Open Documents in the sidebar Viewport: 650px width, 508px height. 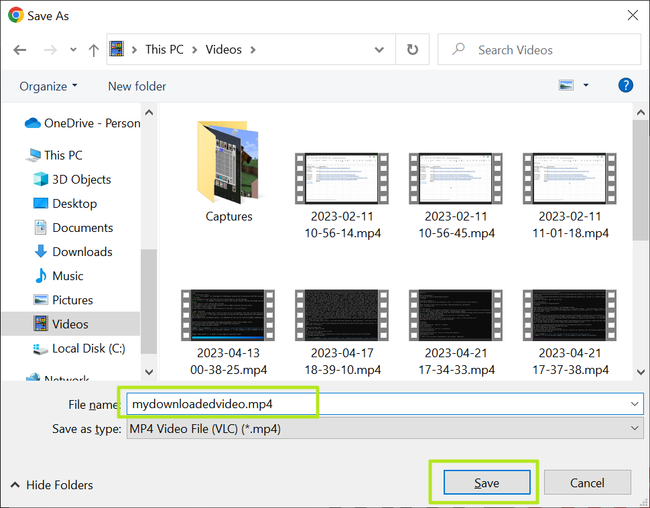pos(73,227)
